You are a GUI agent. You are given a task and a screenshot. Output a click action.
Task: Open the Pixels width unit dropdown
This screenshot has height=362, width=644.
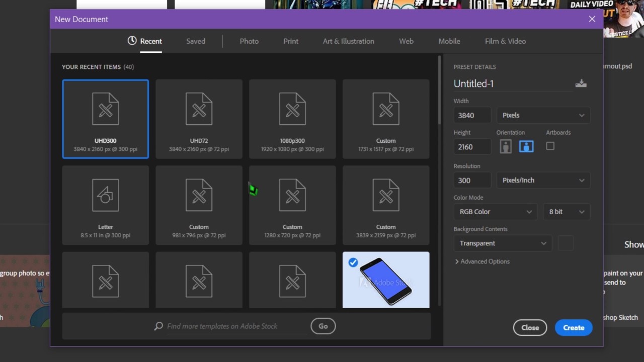point(543,115)
